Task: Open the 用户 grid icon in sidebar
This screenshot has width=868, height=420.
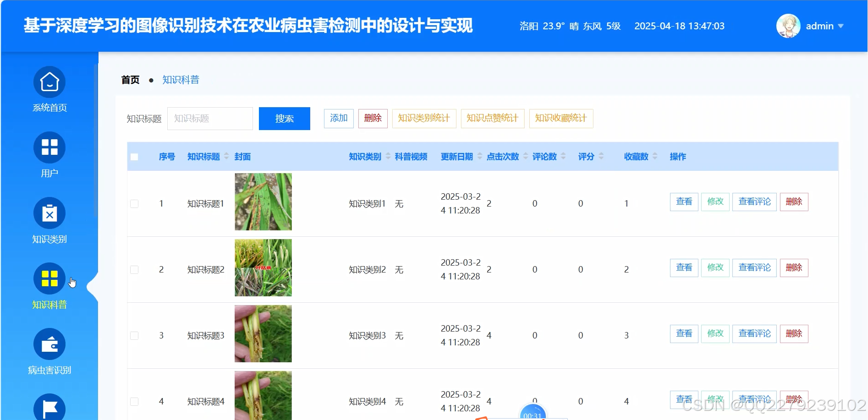Action: (x=49, y=147)
